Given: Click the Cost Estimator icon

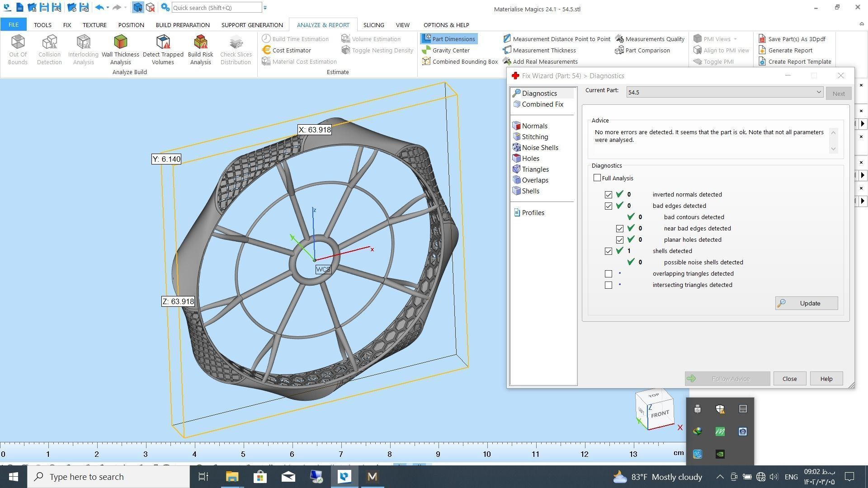Looking at the screenshot, I should click(267, 50).
